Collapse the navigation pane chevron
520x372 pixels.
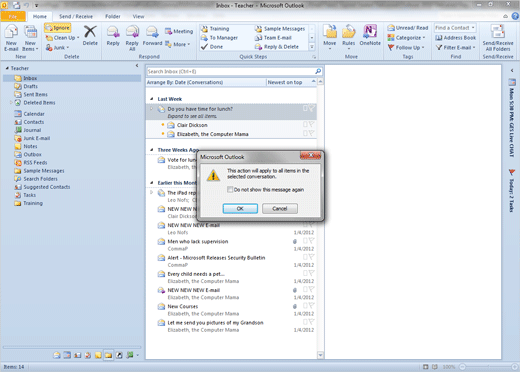[x=137, y=66]
